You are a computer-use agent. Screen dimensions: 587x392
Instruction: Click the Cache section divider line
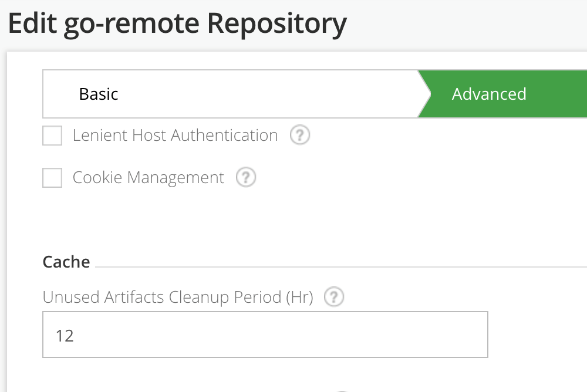coord(340,266)
